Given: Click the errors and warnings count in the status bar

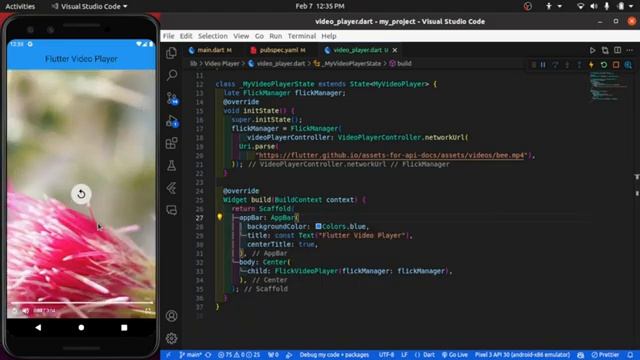Looking at the screenshot, I should (239, 355).
